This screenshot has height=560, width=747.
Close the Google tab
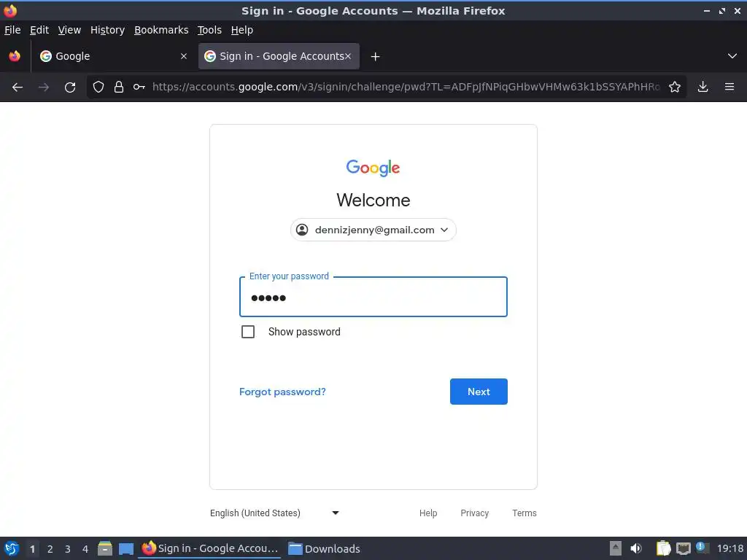(x=183, y=56)
